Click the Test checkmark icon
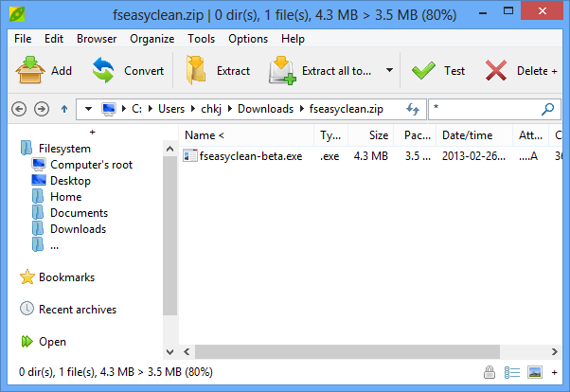This screenshot has height=392, width=570. [423, 70]
